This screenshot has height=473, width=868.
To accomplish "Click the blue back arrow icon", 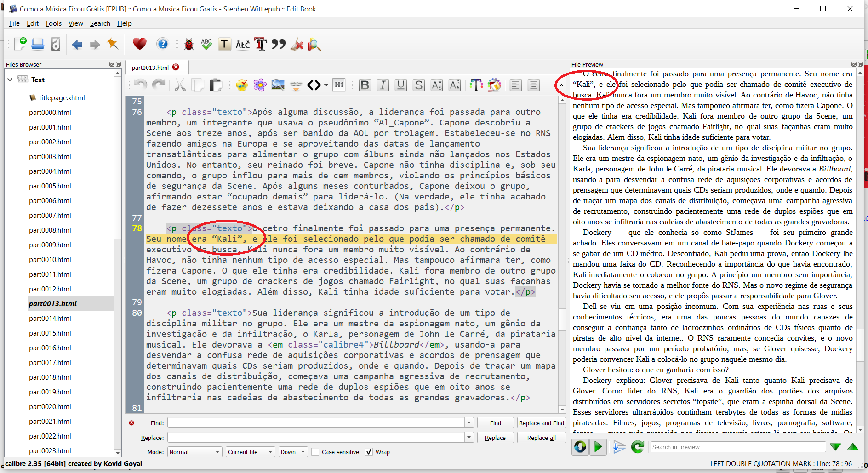I will click(77, 45).
